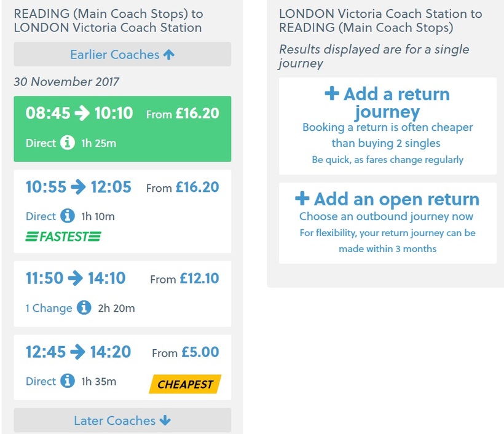Load Later Coaches
Viewport: 504px width, 434px height.
122,420
